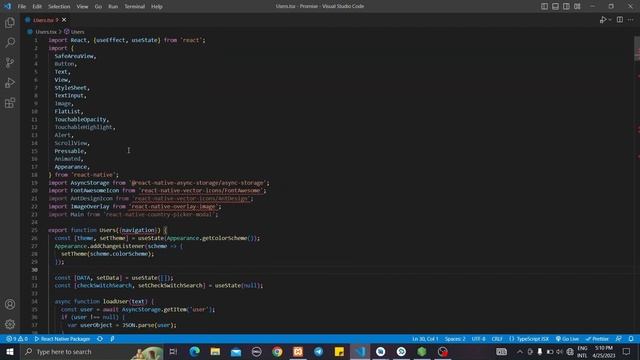This screenshot has height=360, width=640.
Task: Click Go Live in status bar
Action: [567, 339]
